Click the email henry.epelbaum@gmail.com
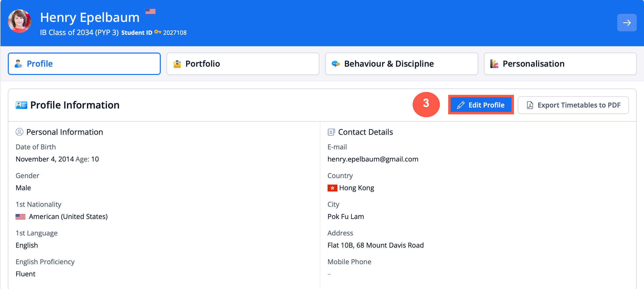 click(x=372, y=159)
